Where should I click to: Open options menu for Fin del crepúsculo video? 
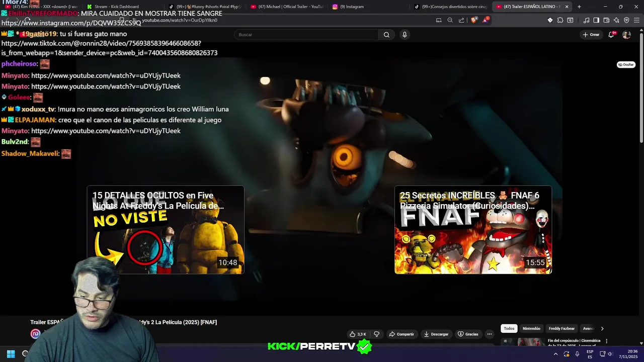tap(606, 341)
